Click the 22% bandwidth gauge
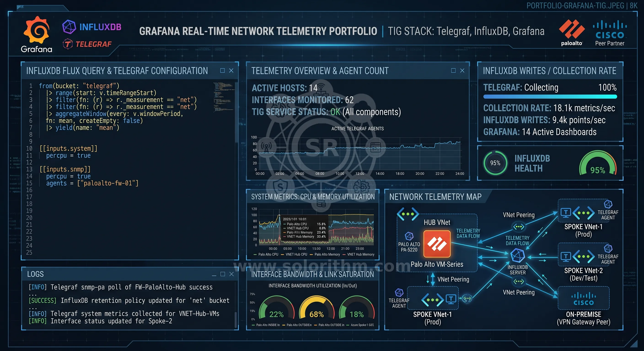 tap(276, 308)
